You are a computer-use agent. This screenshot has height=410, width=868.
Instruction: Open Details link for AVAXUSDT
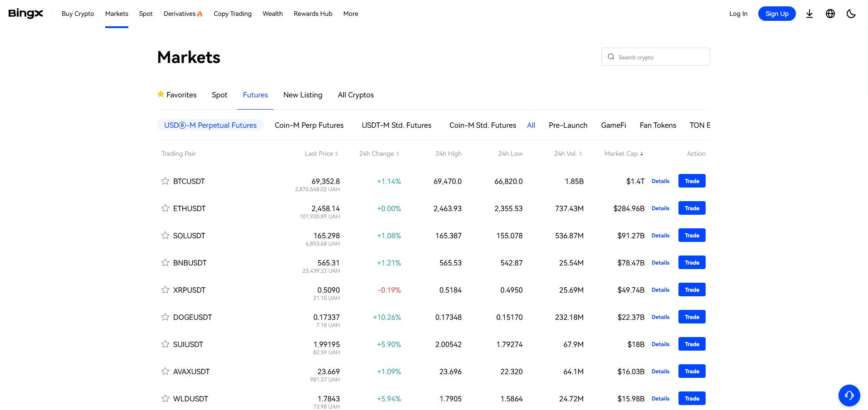(660, 371)
